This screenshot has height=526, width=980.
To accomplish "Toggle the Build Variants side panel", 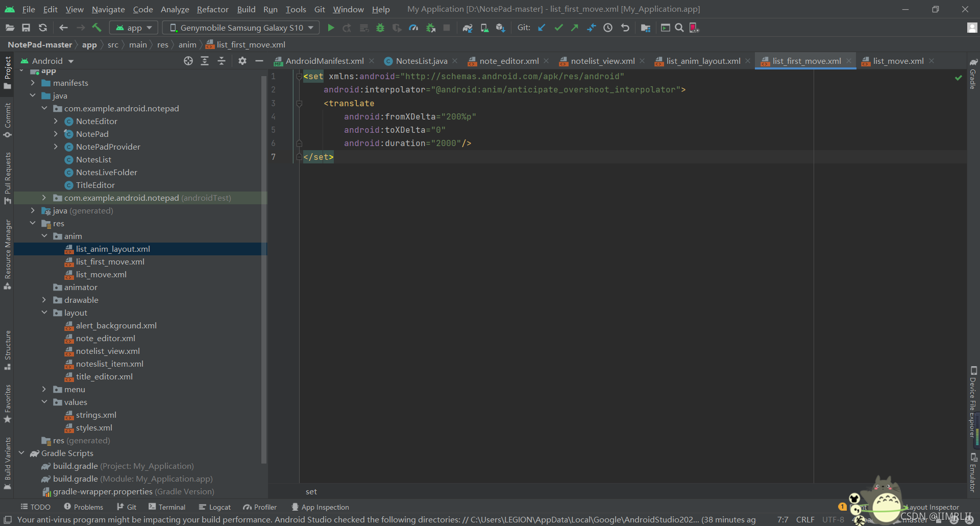I will tap(8, 463).
